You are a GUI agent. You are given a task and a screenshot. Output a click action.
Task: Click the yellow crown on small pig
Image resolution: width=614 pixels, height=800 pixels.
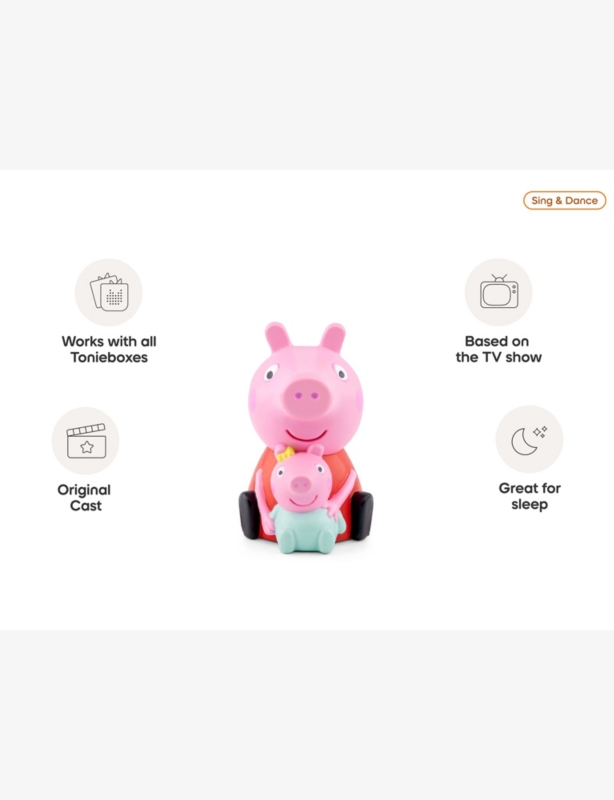click(285, 453)
